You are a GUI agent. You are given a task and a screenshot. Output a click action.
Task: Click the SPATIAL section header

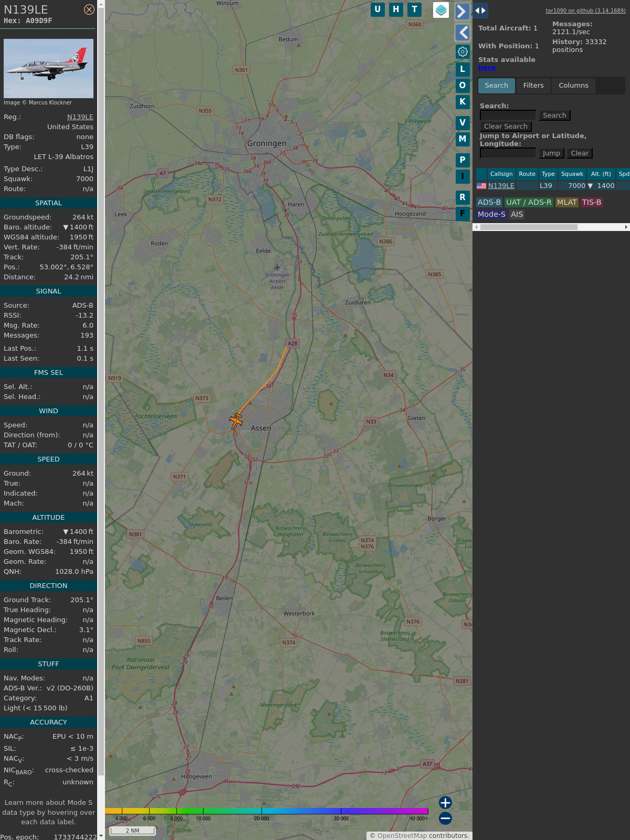(x=48, y=203)
